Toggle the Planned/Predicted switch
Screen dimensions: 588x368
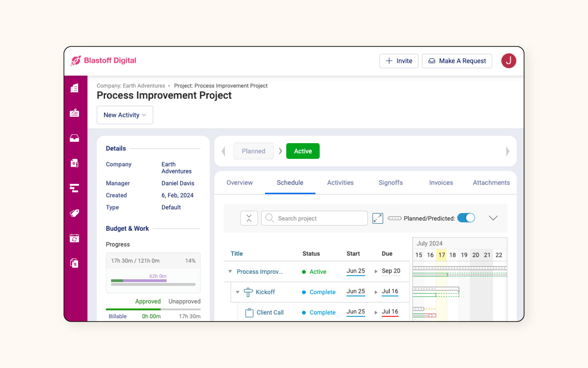(x=466, y=218)
